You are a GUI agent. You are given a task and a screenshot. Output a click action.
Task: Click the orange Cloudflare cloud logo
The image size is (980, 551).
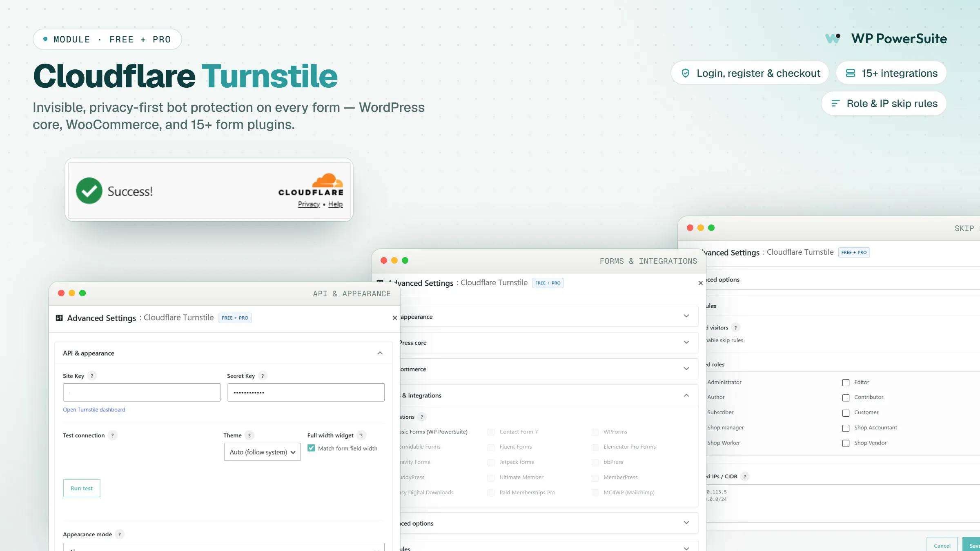click(x=327, y=180)
